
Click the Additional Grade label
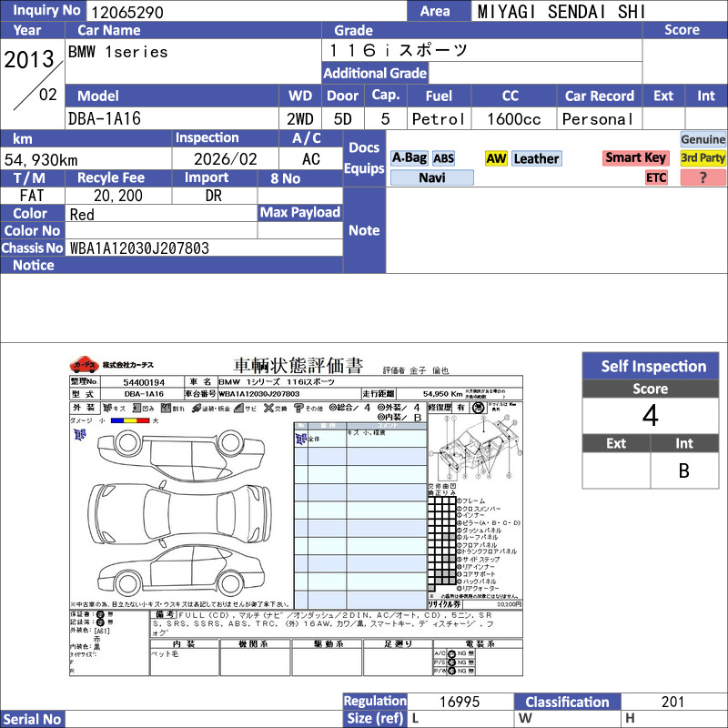(375, 73)
